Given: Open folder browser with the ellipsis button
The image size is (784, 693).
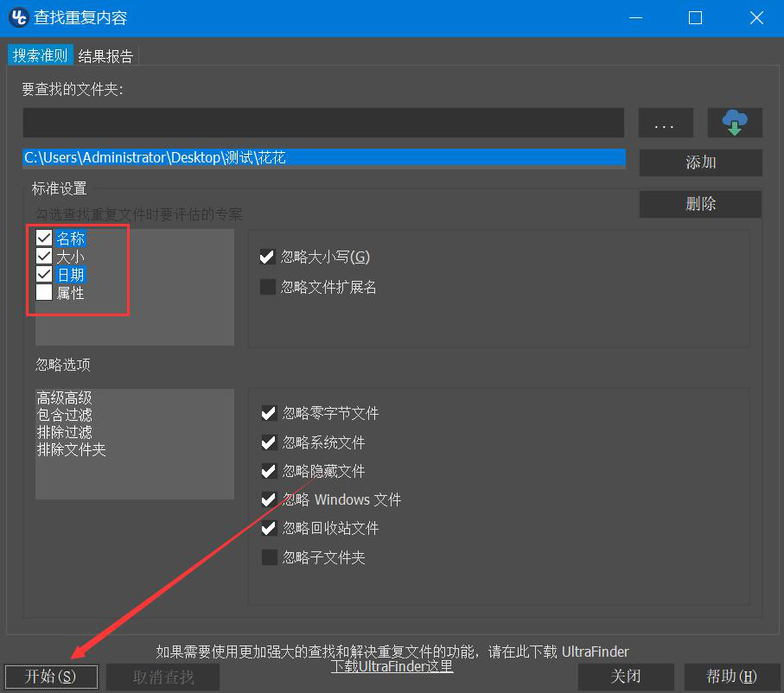Looking at the screenshot, I should pos(666,123).
